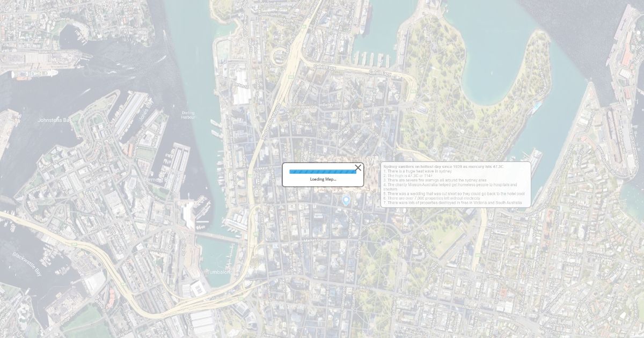Click the blue location pin marker
This screenshot has width=644, height=338.
(x=346, y=200)
